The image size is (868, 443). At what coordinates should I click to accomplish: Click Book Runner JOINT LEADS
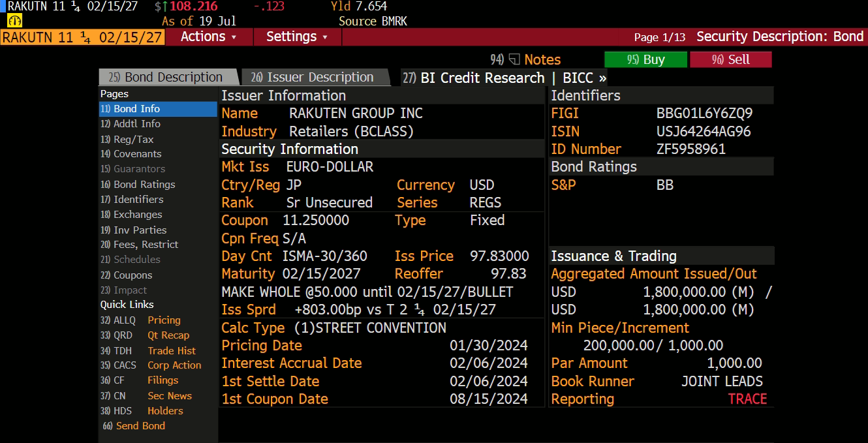722,382
